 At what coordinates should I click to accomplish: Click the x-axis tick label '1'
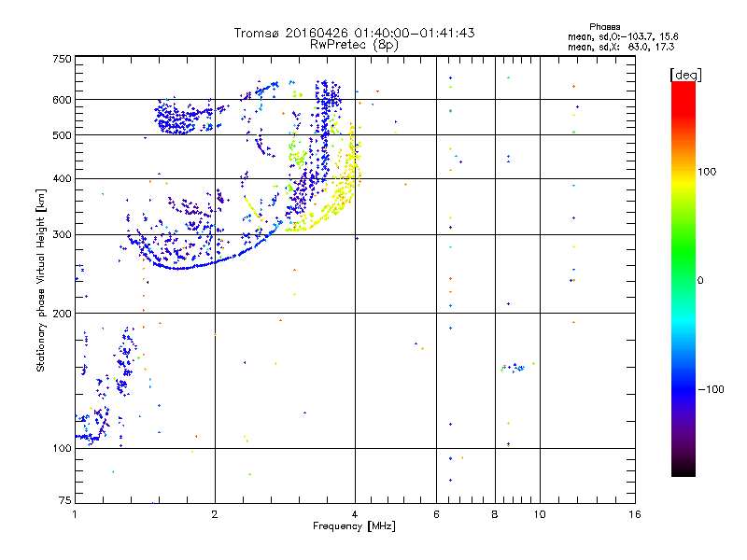[x=75, y=514]
